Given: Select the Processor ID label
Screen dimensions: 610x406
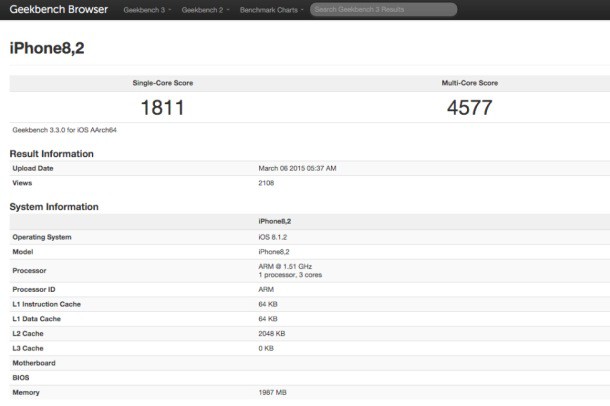Looking at the screenshot, I should point(34,289).
